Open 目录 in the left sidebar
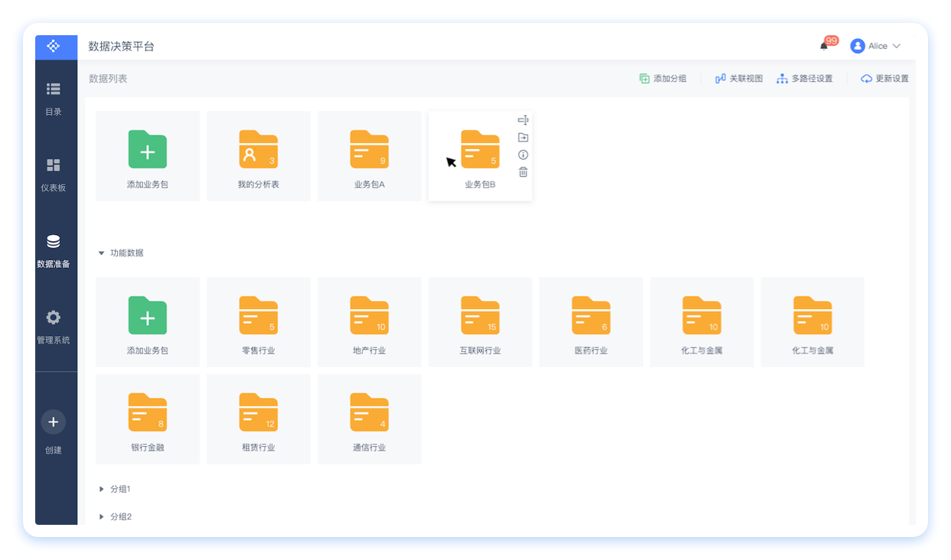Viewport: 951px width, 560px height. point(54,98)
